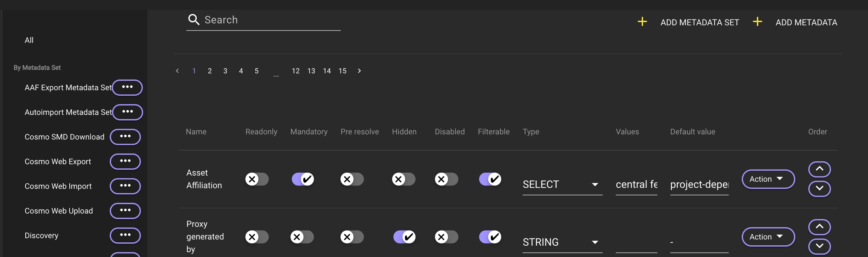Screen dimensions: 868x257
Task: Select the All metadata filter
Action: click(29, 40)
